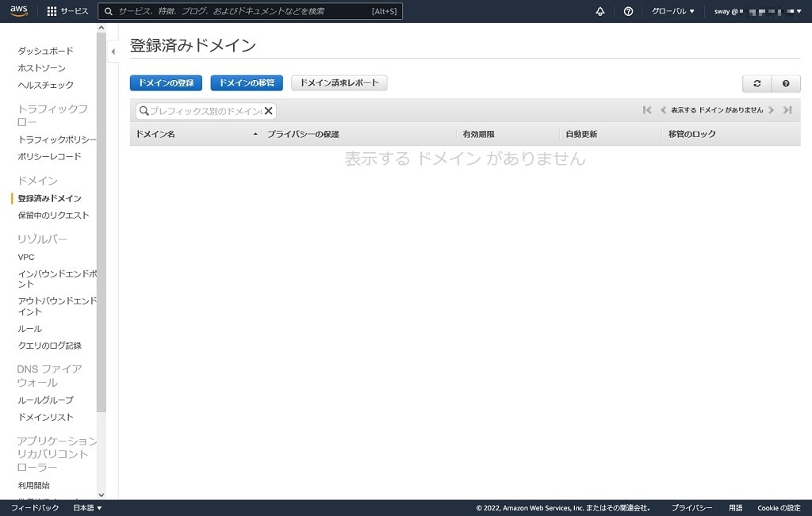Select 登録済みドメイン in sidebar
Screen dimensions: 812x516
coord(49,198)
